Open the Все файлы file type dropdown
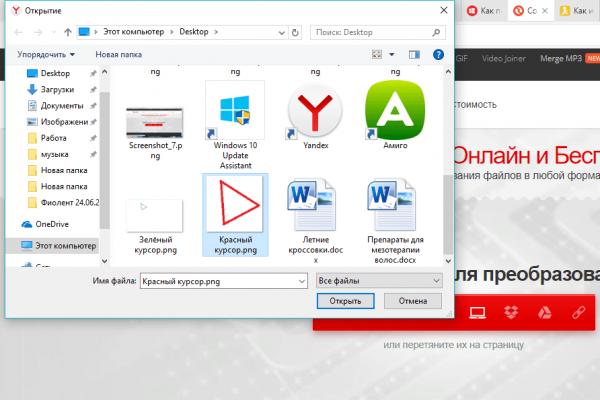Screen dimensions: 600x400 pyautogui.click(x=379, y=281)
